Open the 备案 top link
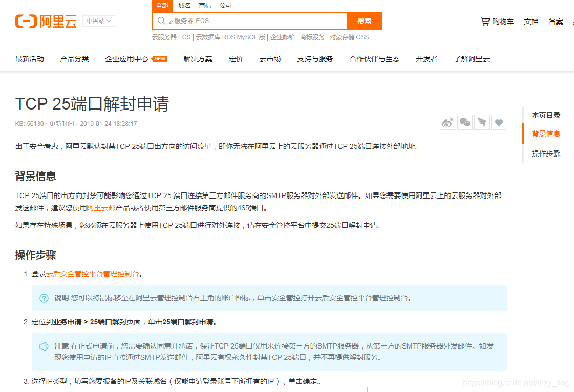Viewport: 574px width, 392px height. coord(556,21)
